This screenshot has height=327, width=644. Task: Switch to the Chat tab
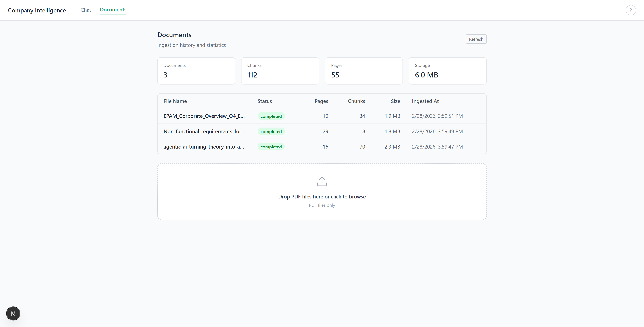tap(86, 10)
